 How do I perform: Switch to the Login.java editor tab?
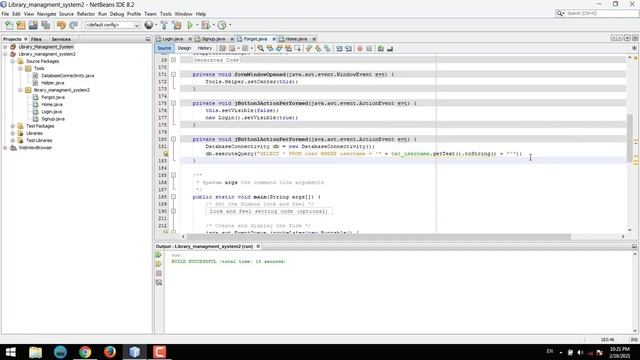173,39
